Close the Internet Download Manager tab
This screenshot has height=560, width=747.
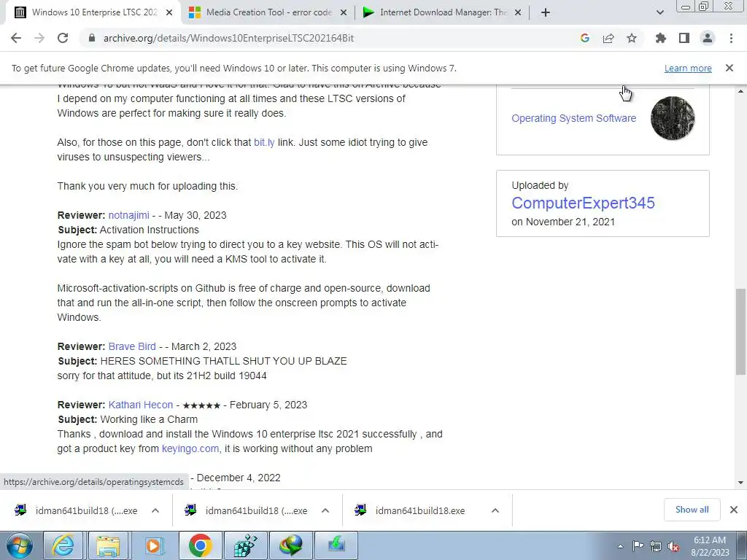tap(519, 12)
